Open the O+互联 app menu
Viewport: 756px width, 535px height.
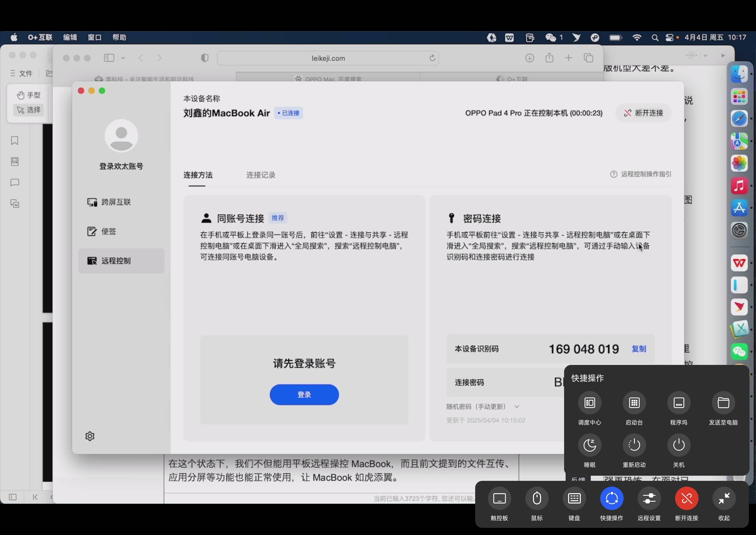click(40, 37)
